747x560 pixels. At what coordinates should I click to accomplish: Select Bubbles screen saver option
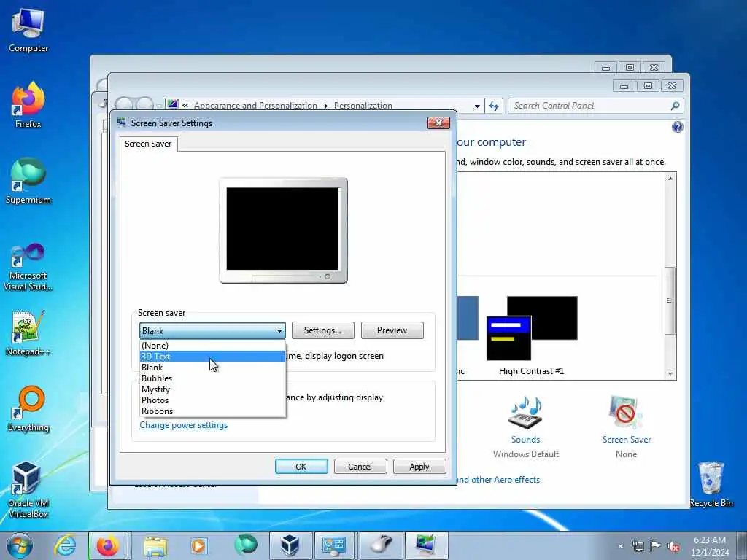(x=212, y=378)
